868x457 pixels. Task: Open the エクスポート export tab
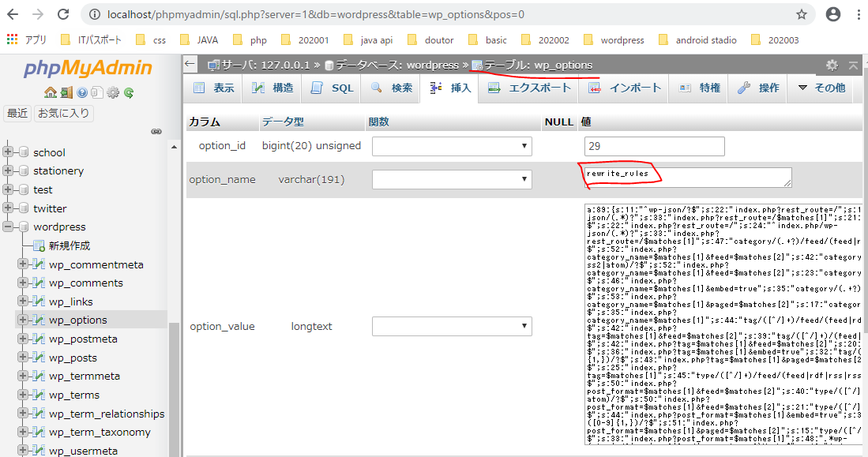click(529, 88)
